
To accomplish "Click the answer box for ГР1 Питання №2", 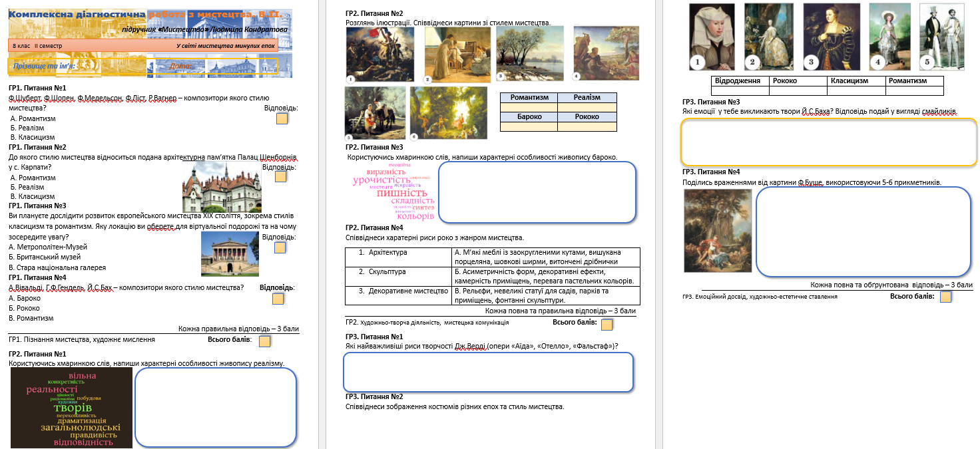I will pyautogui.click(x=281, y=176).
